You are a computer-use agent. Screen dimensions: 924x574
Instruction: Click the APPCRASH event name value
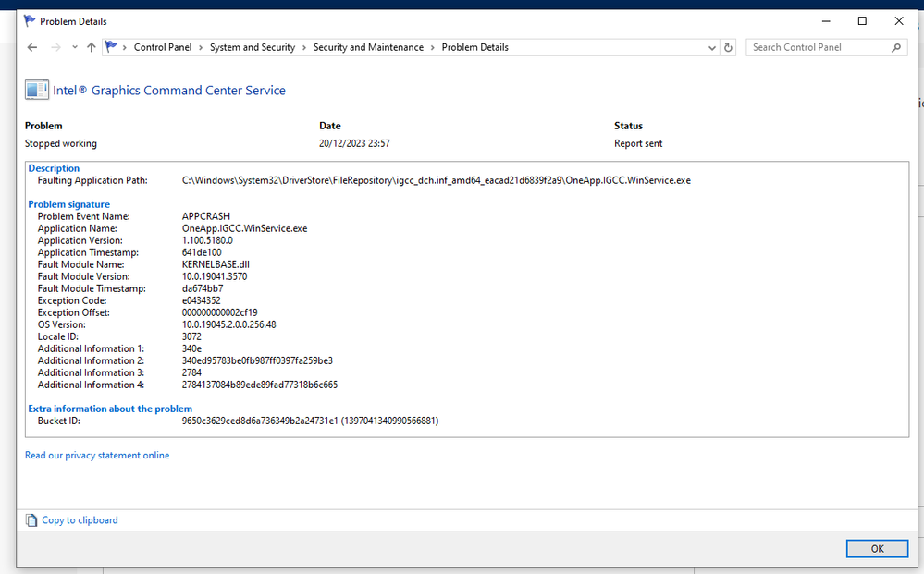(205, 216)
